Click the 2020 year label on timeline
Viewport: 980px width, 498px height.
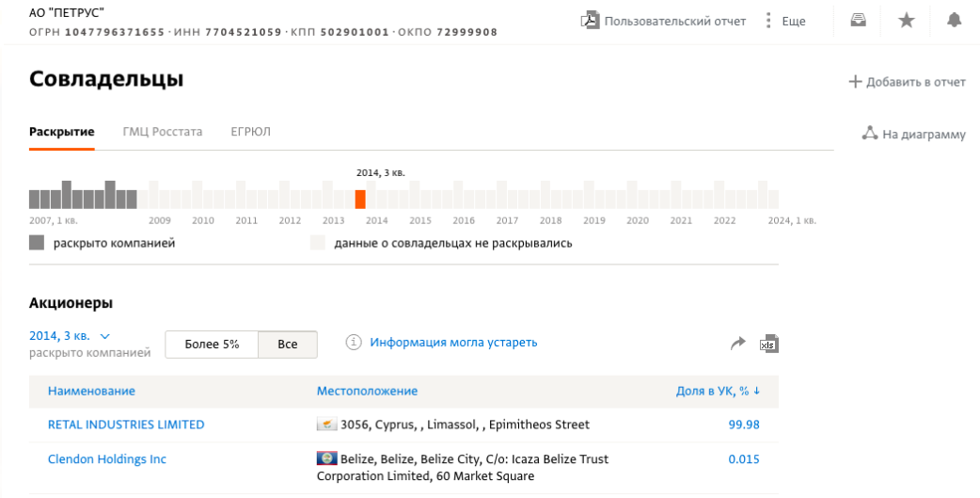[638, 221]
